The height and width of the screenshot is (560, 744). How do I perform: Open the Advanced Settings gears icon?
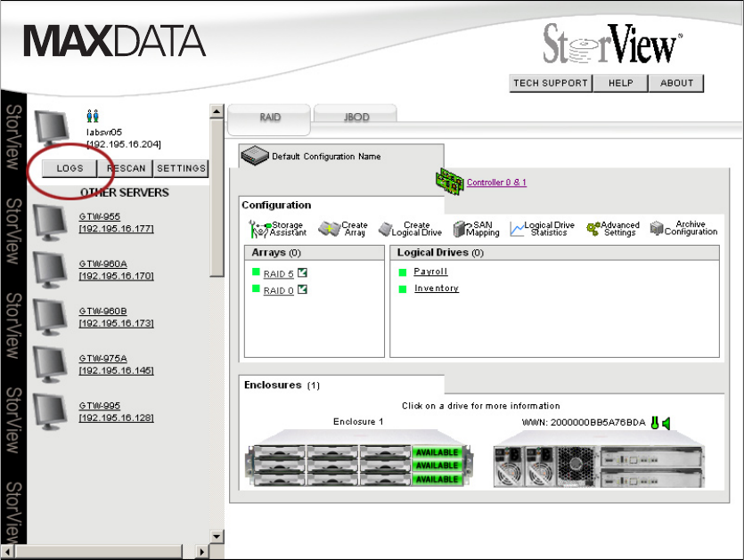[593, 229]
